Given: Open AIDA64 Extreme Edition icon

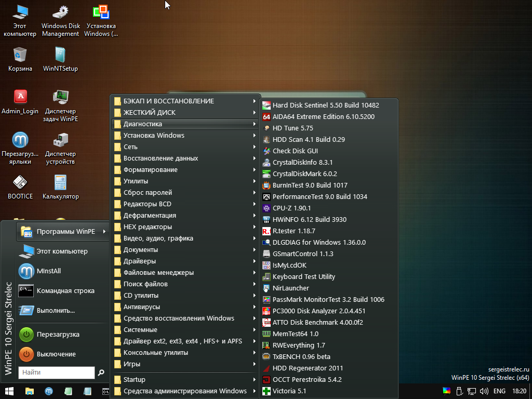Looking at the screenshot, I should pyautogui.click(x=267, y=117).
